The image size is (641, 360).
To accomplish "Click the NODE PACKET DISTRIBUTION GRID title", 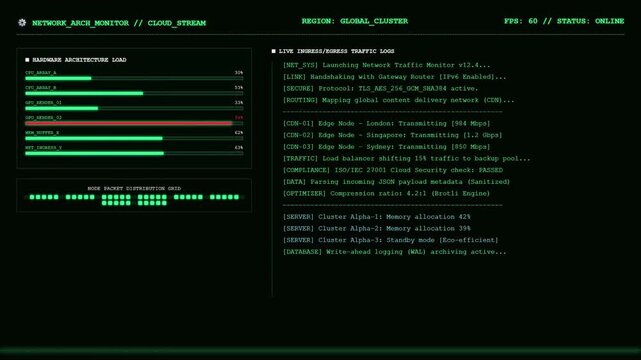I will click(134, 188).
